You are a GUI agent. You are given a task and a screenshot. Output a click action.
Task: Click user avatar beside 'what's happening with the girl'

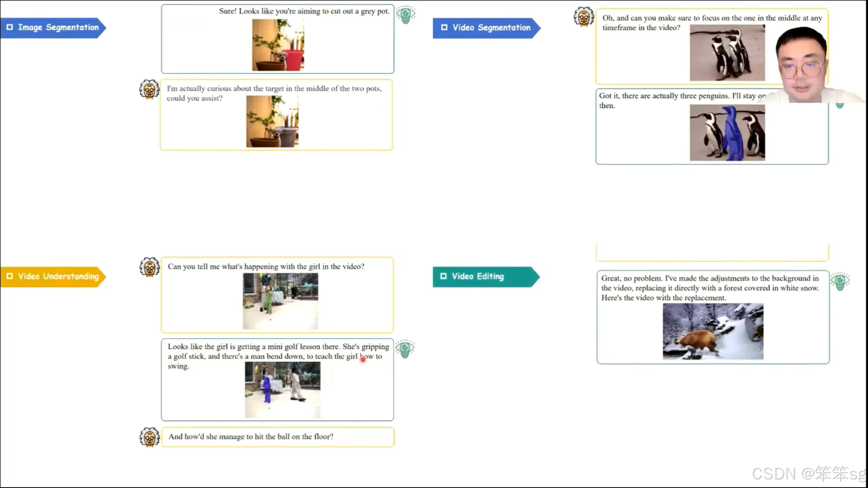click(x=149, y=267)
